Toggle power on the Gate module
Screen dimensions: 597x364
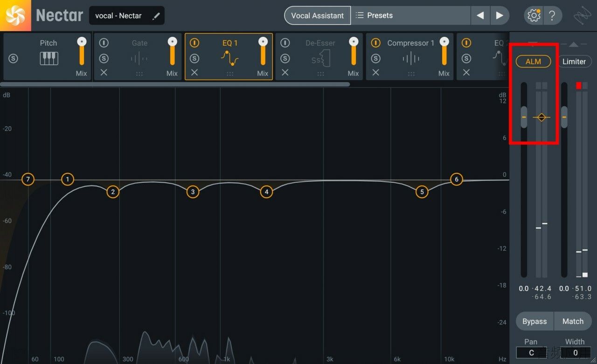104,43
